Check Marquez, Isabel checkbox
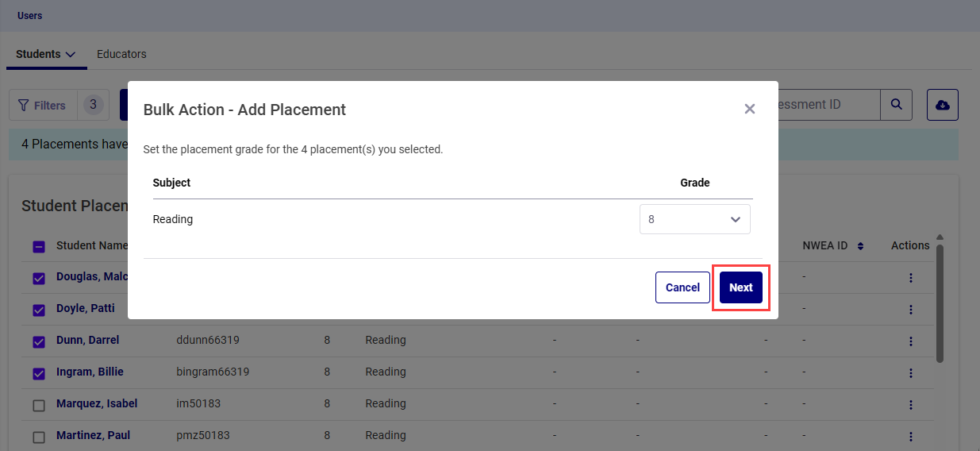This screenshot has width=980, height=451. pyautogui.click(x=39, y=406)
